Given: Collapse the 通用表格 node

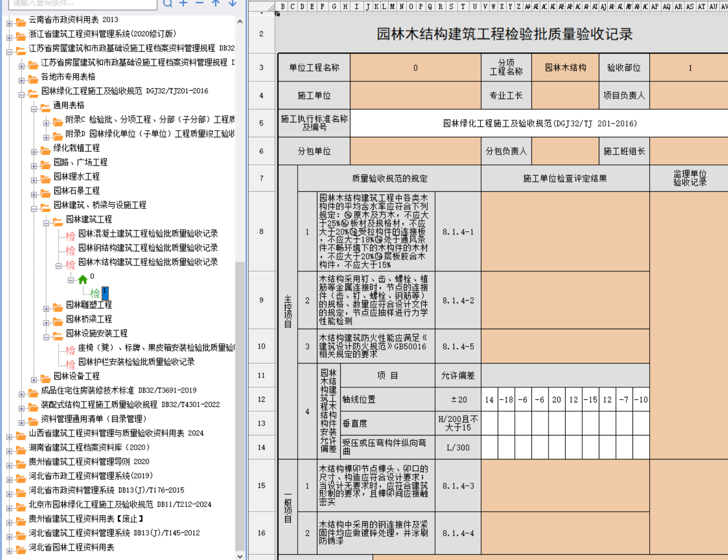Looking at the screenshot, I should [x=34, y=109].
